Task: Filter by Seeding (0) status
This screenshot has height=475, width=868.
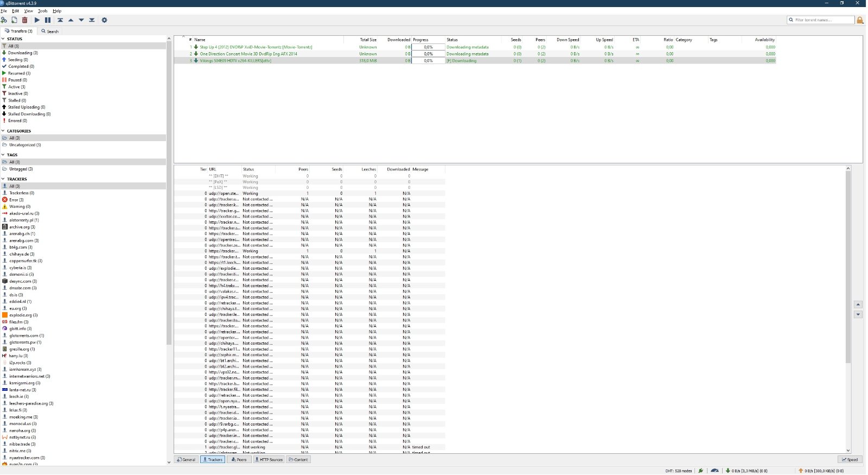Action: tap(18, 60)
